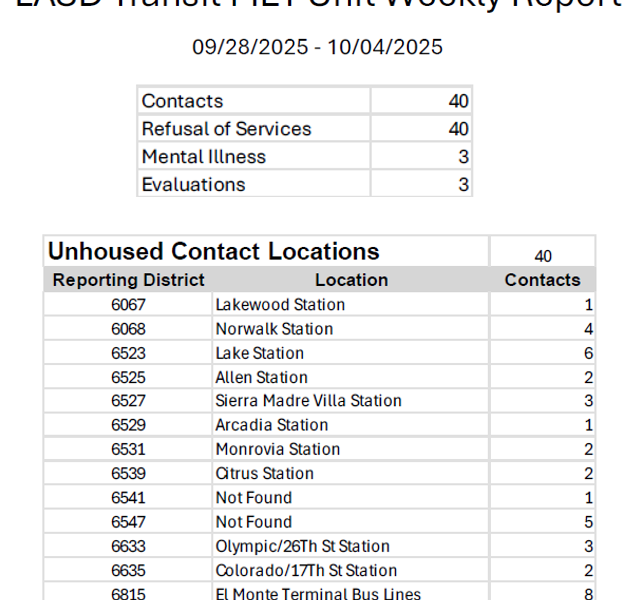Screen dimensions: 631x600
Task: Select the Arcadia Station cell
Action: tap(271, 425)
